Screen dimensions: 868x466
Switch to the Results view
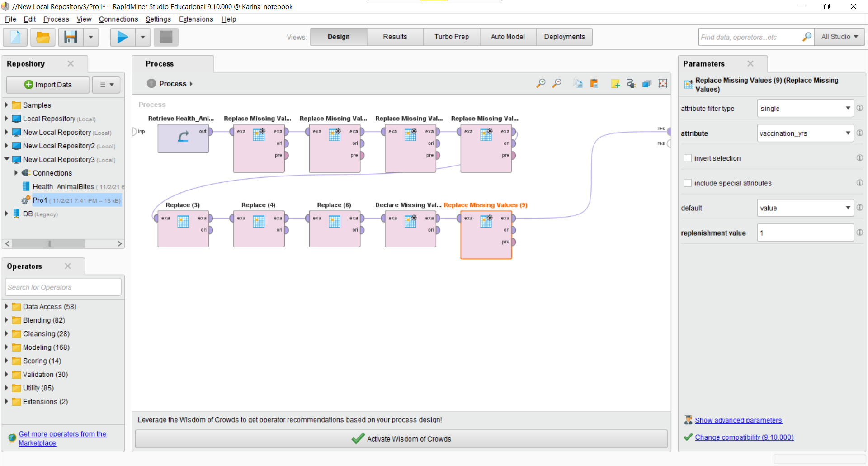pos(395,37)
